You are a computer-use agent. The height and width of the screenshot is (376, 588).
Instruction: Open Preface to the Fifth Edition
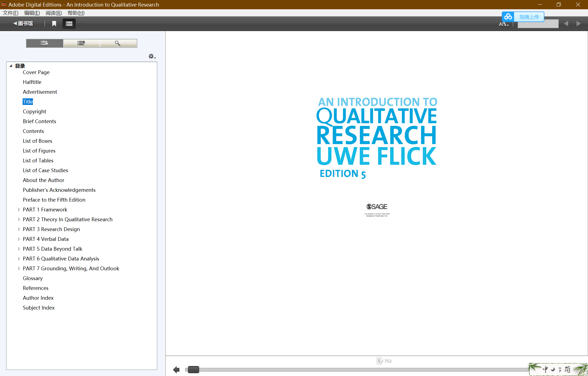(54, 200)
